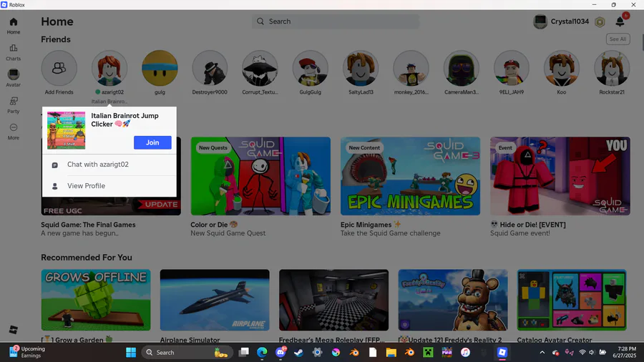Show hidden system tray icons
This screenshot has height=362, width=644.
[x=542, y=352]
